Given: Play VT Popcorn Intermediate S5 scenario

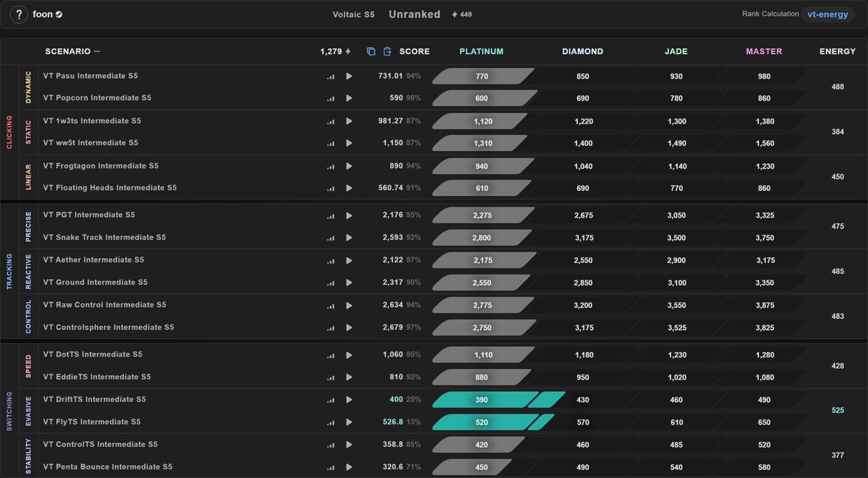Looking at the screenshot, I should point(349,98).
